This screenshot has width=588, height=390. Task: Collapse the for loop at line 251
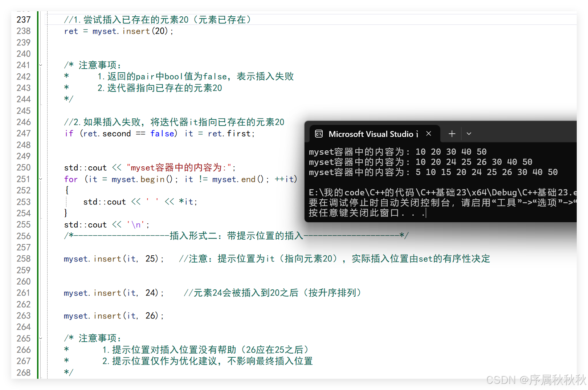pyautogui.click(x=41, y=179)
